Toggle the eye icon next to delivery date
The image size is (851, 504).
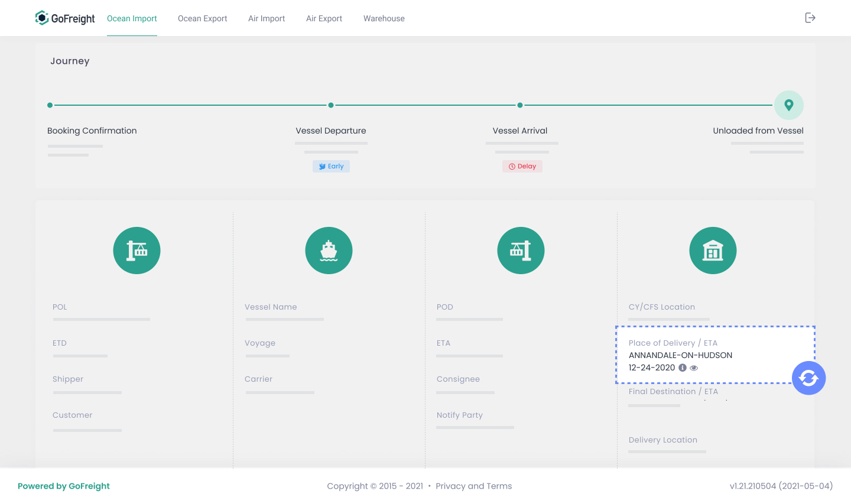click(x=694, y=368)
